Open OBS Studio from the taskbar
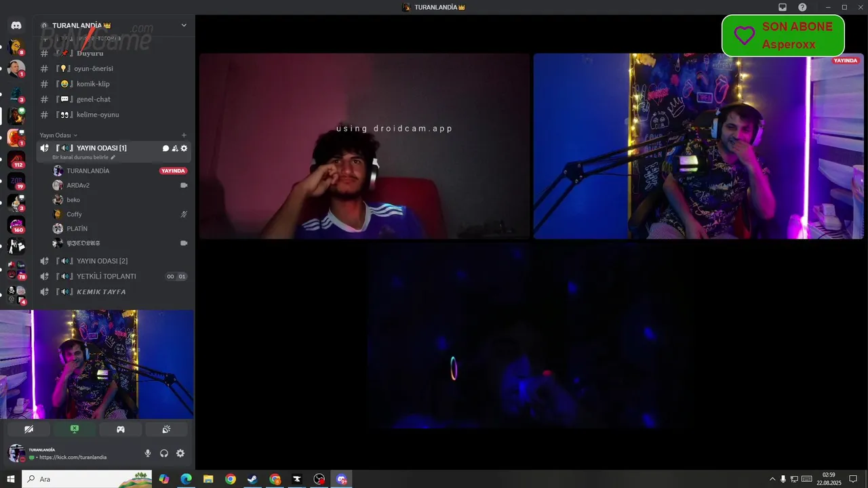 coord(319,479)
